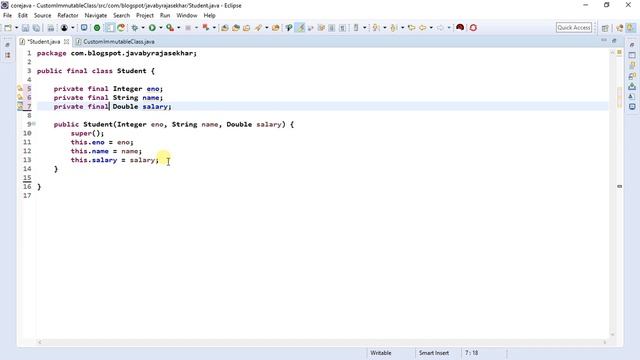This screenshot has width=640, height=360.
Task: Click the green Run button icon
Action: click(x=152, y=28)
